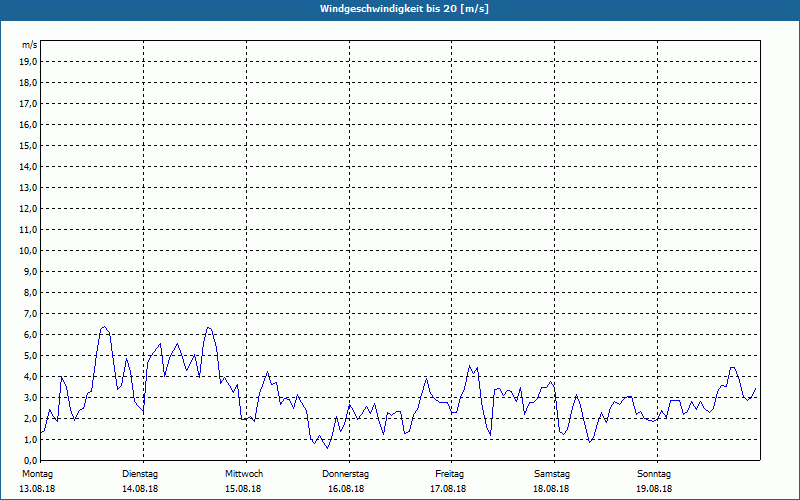Click the chart title 'Windgeschwindigkeit bis 20 [m/s]'
This screenshot has height=500, width=800.
[x=404, y=9]
